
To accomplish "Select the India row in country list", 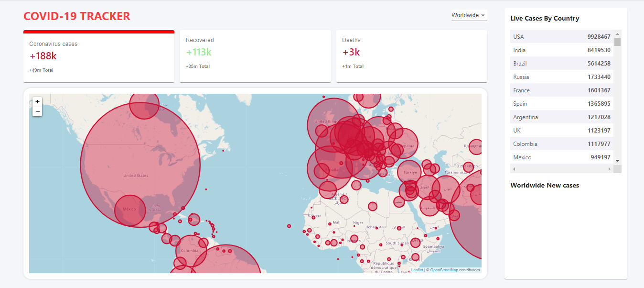I will coord(562,50).
